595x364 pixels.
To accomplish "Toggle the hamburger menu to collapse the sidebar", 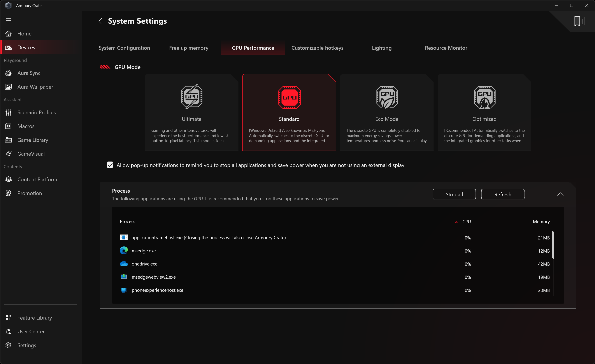I will (x=9, y=19).
